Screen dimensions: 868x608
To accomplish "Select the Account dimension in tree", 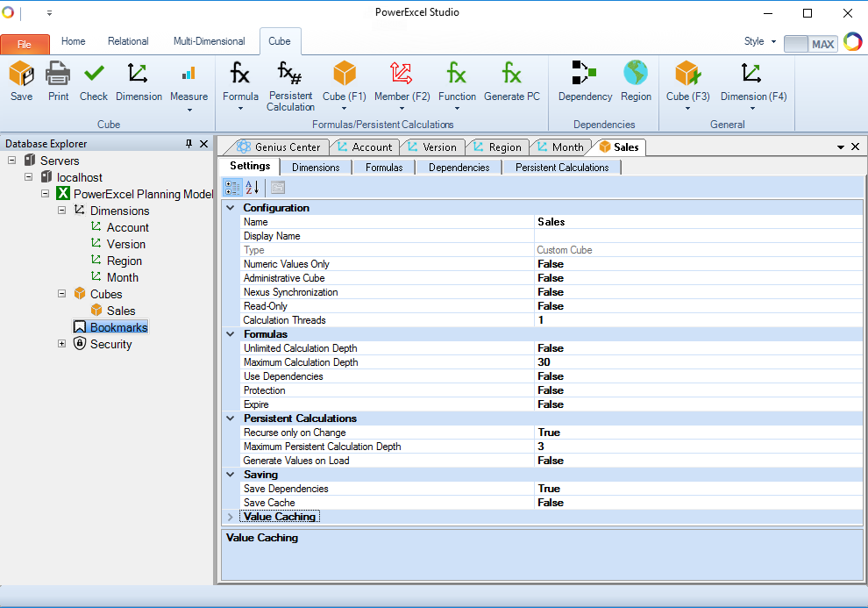I will pos(127,227).
